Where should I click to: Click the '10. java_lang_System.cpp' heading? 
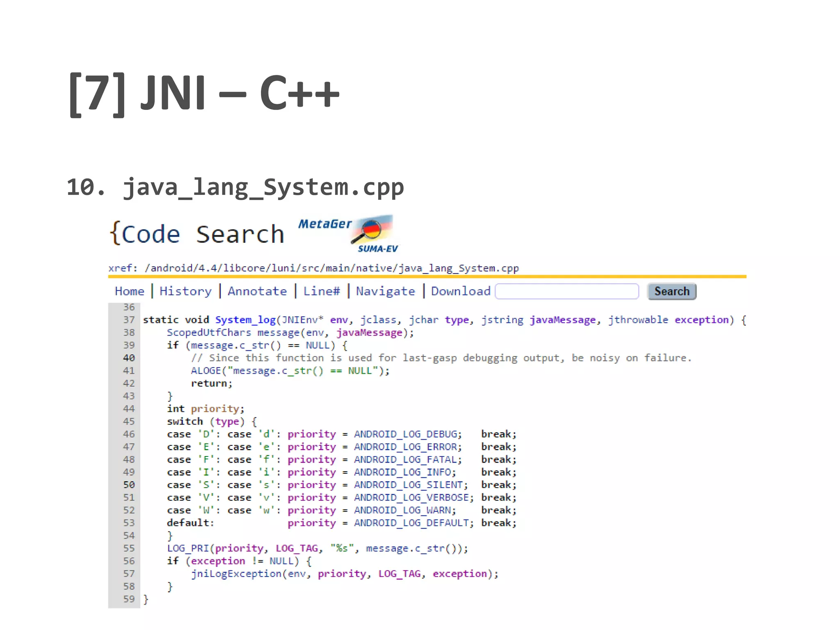click(x=235, y=187)
